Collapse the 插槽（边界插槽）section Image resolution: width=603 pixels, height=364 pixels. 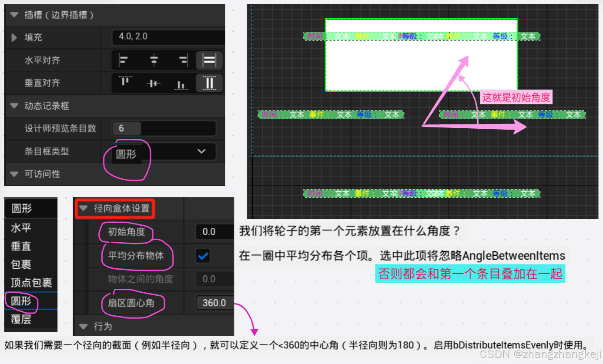(x=14, y=14)
